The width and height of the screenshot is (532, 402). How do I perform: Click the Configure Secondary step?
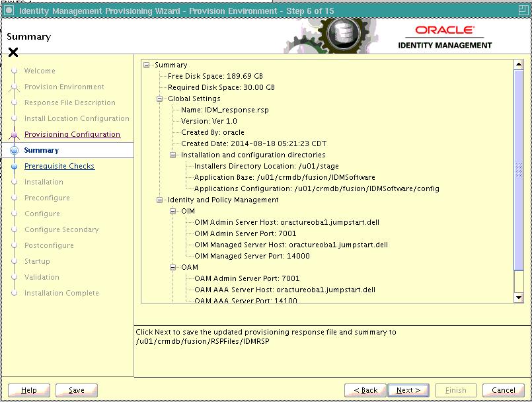(x=61, y=229)
